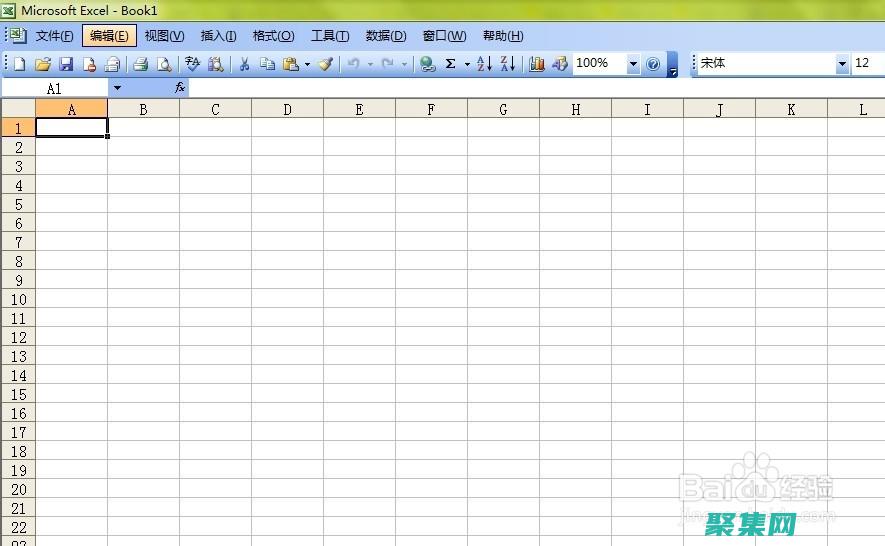This screenshot has width=885, height=546.
Task: Expand the redo history dropdown arrow
Action: click(404, 64)
